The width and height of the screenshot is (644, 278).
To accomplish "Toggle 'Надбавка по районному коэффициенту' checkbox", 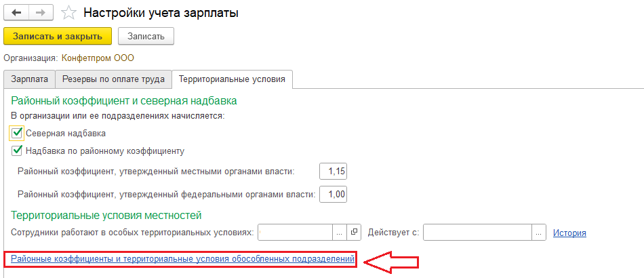I will click(x=18, y=151).
